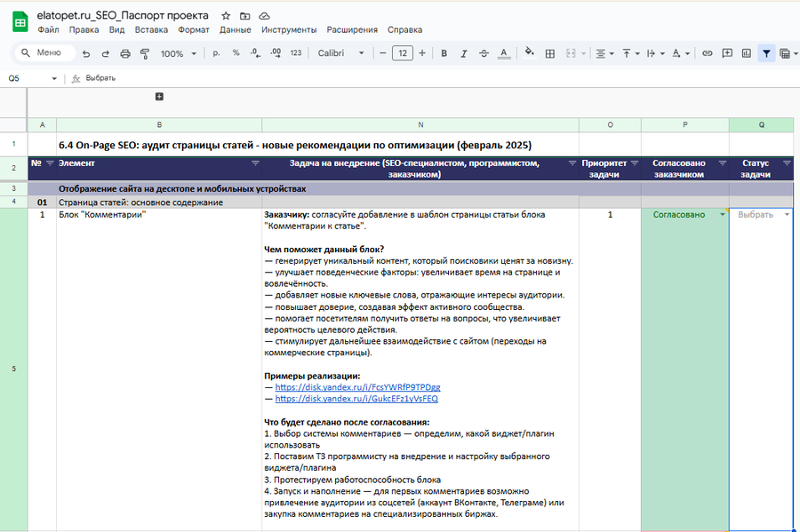Open the fill color picker
Image resolution: width=800 pixels, height=532 pixels.
pyautogui.click(x=531, y=53)
